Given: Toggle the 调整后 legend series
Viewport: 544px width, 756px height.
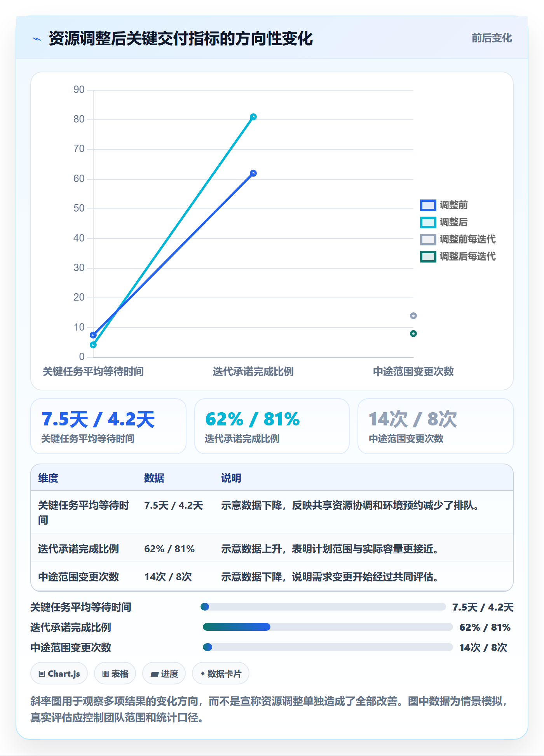Looking at the screenshot, I should point(444,222).
